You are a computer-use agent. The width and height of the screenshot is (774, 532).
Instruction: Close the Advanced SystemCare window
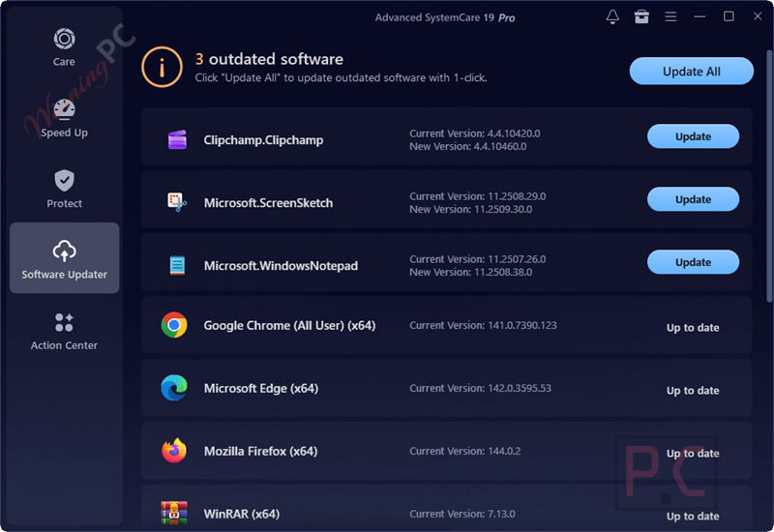(758, 16)
